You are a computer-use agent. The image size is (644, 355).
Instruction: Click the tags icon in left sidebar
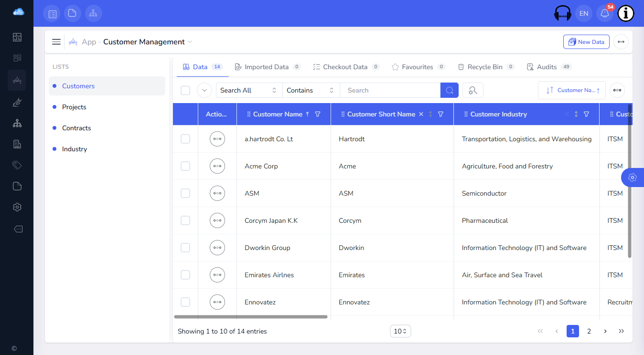(x=17, y=165)
